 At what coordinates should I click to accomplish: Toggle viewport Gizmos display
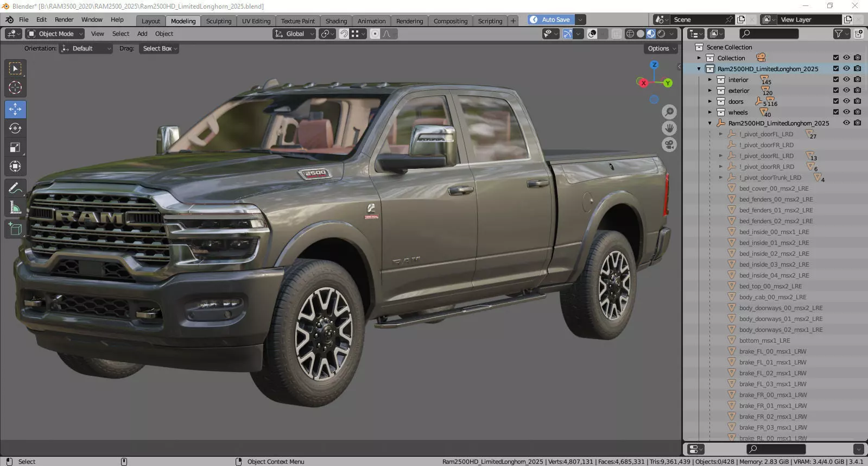coord(567,34)
